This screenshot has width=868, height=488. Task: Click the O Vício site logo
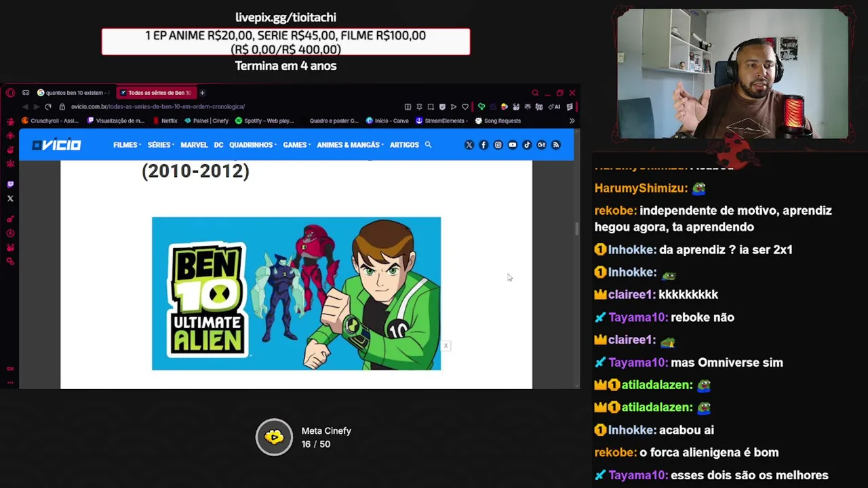[56, 145]
